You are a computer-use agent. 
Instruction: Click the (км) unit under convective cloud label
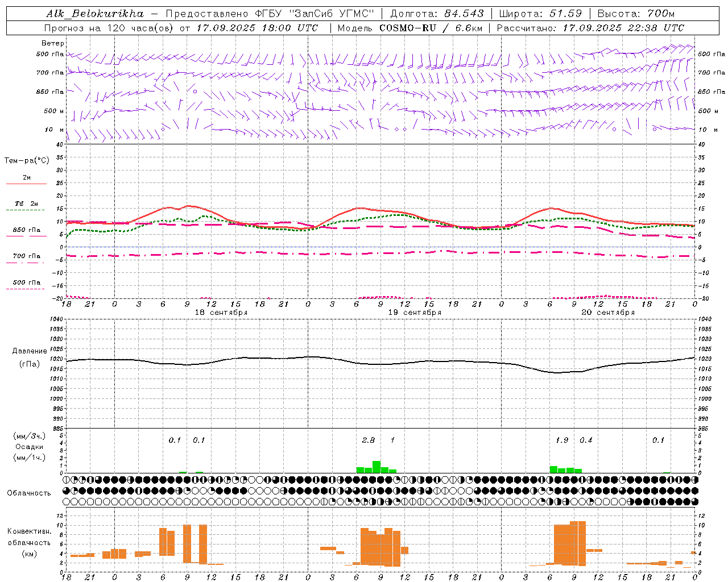[x=29, y=553]
